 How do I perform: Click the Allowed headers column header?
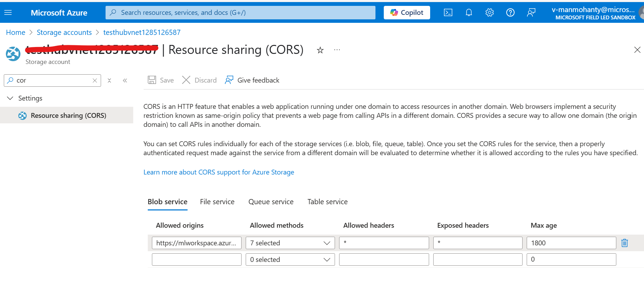pyautogui.click(x=369, y=225)
